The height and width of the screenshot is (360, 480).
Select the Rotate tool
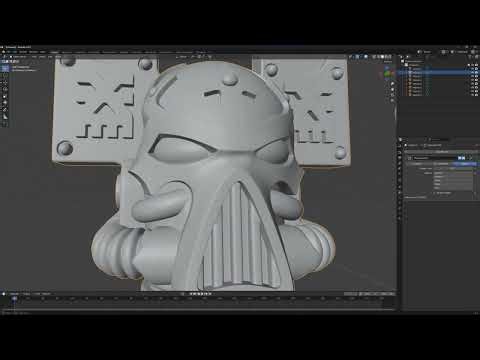point(5,90)
